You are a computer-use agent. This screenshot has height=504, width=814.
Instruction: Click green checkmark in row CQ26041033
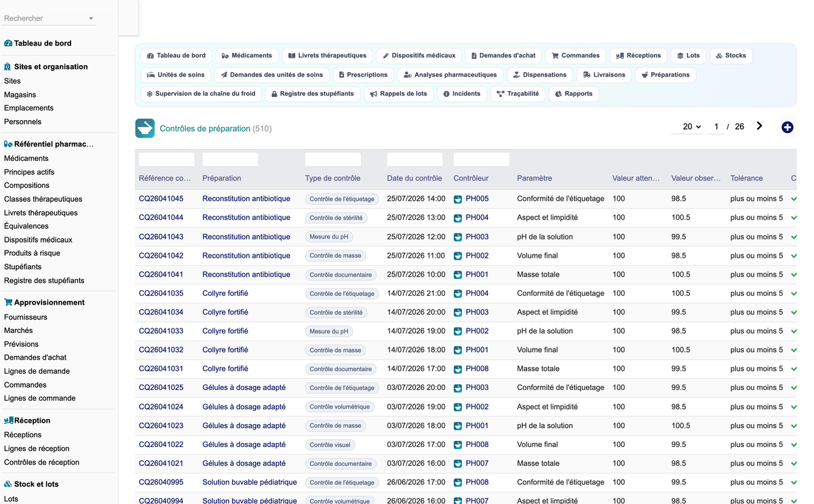(794, 332)
